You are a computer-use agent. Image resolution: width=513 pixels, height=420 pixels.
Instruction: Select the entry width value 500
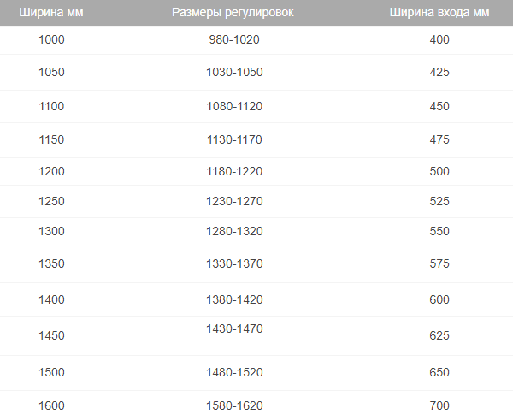click(x=439, y=171)
